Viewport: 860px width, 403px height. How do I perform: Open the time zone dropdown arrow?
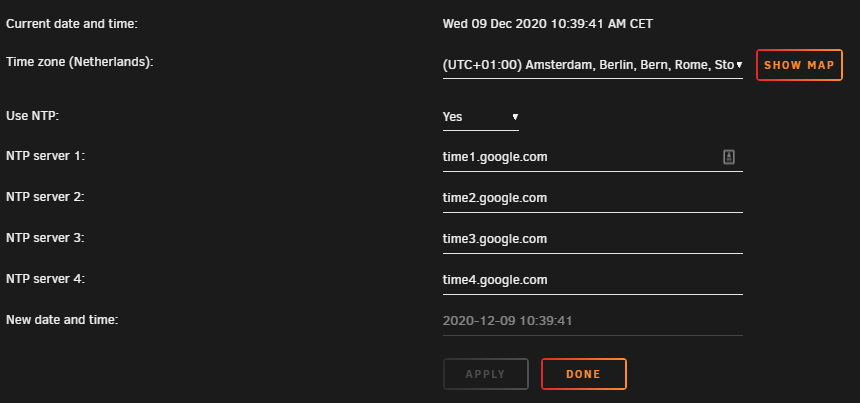click(739, 65)
